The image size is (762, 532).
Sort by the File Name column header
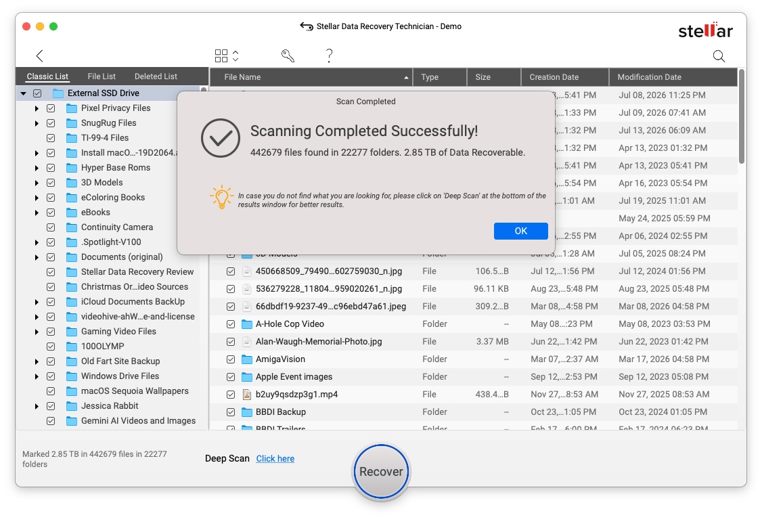(311, 77)
